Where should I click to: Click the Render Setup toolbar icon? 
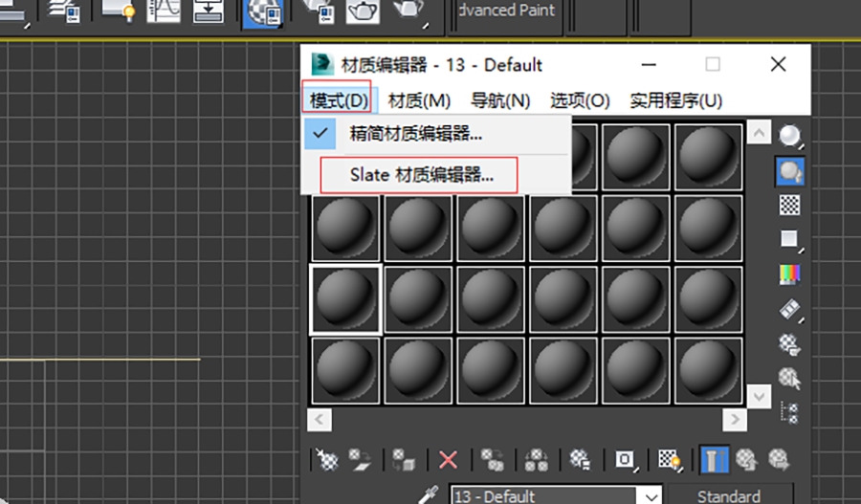click(319, 12)
